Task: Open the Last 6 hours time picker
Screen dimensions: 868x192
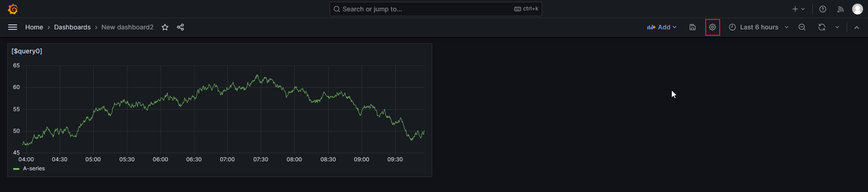Action: pos(759,27)
